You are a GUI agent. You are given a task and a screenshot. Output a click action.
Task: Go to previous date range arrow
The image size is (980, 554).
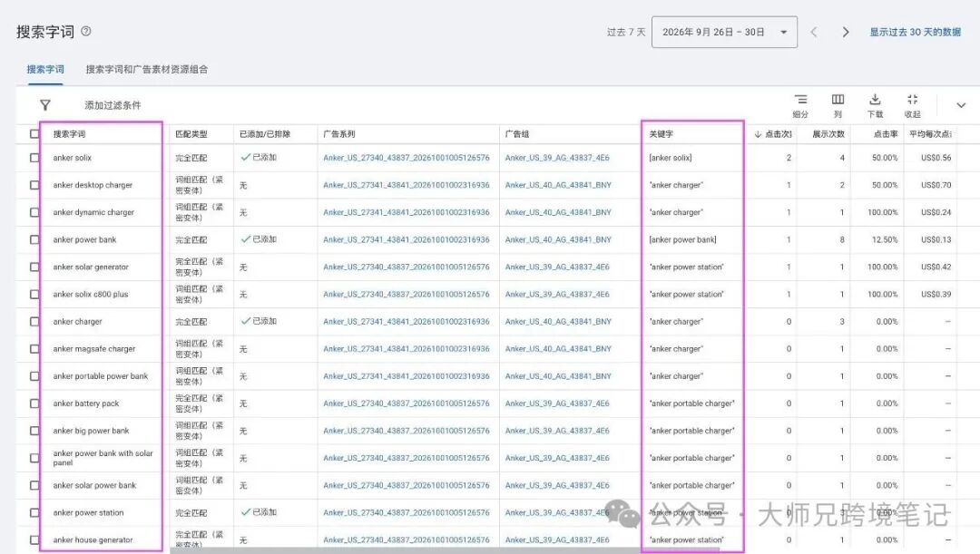pyautogui.click(x=814, y=32)
